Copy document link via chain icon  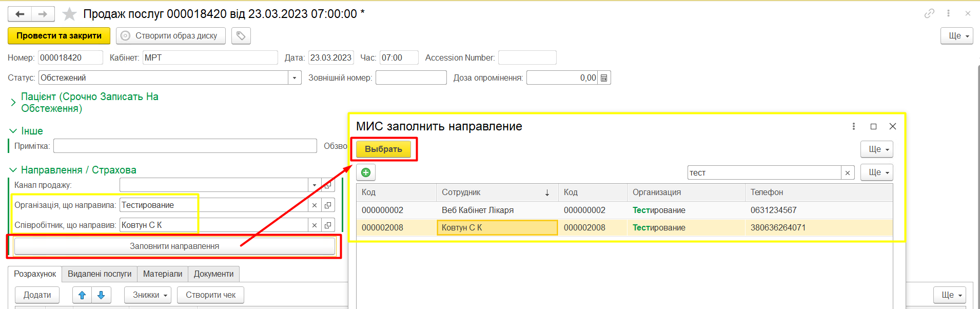[929, 13]
